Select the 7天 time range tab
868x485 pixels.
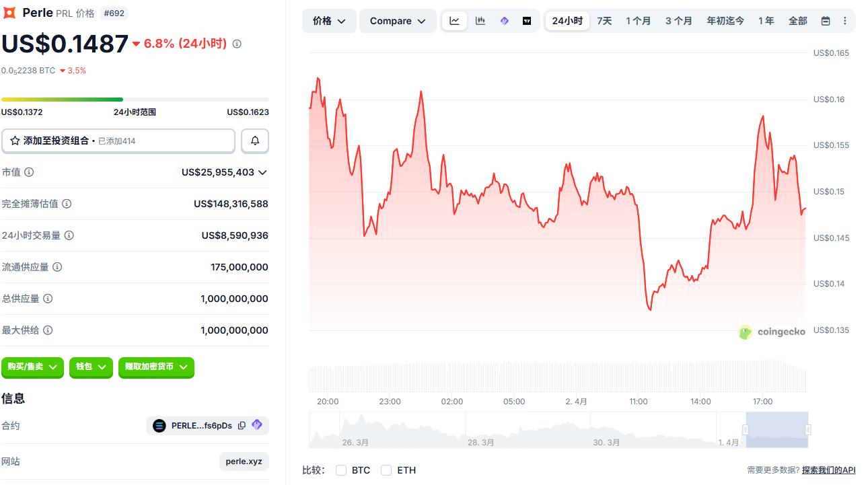604,21
